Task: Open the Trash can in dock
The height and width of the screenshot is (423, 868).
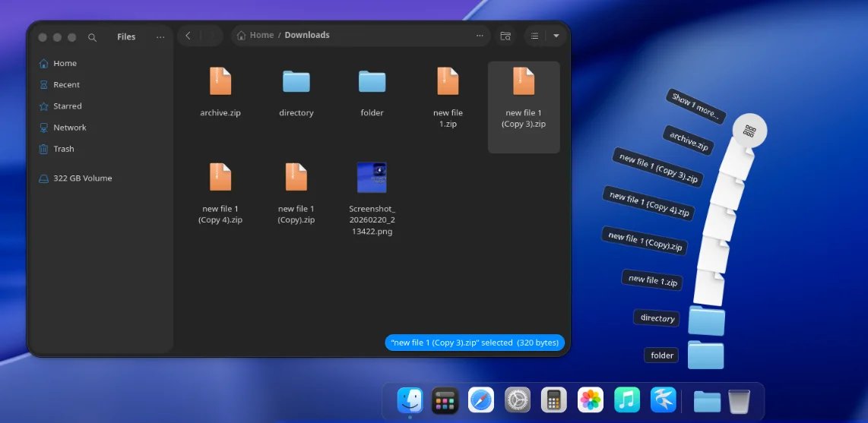Action: point(739,401)
